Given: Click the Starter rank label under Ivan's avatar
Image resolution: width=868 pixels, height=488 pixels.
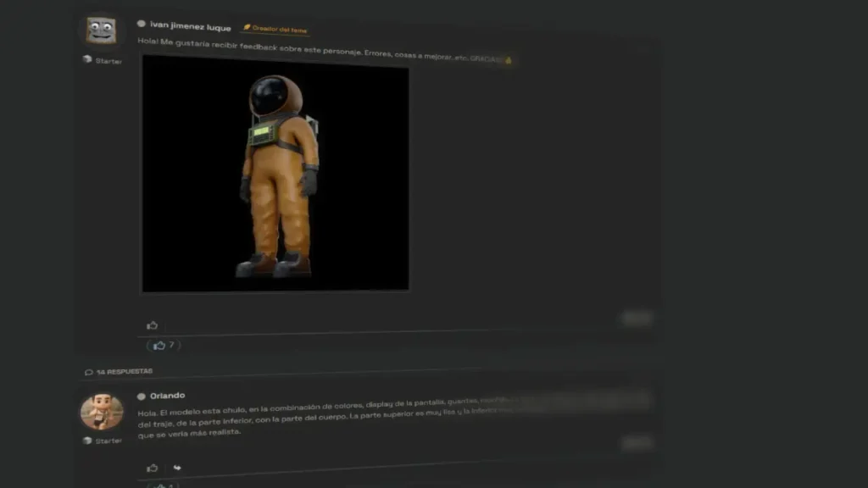Looking at the screenshot, I should [108, 61].
